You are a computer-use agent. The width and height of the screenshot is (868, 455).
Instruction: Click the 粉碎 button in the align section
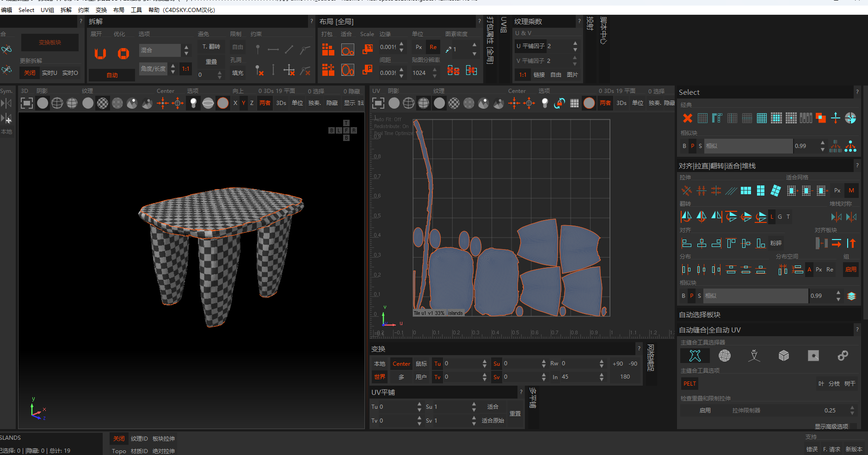776,243
